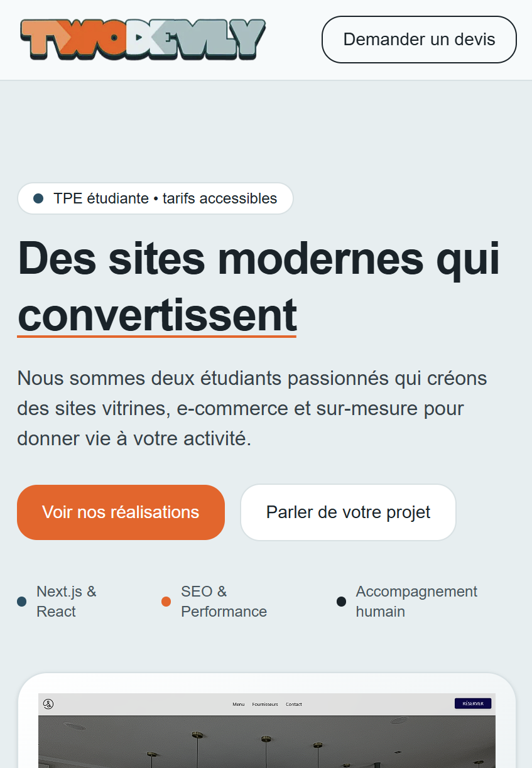The height and width of the screenshot is (768, 532).
Task: Click the TwoDevly logo
Action: click(x=143, y=39)
